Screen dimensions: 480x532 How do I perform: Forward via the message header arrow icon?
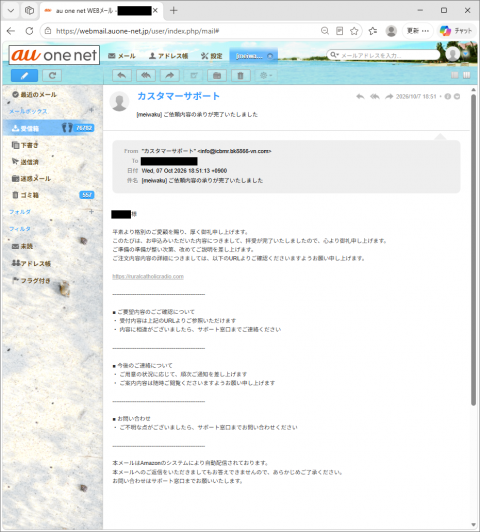click(389, 97)
